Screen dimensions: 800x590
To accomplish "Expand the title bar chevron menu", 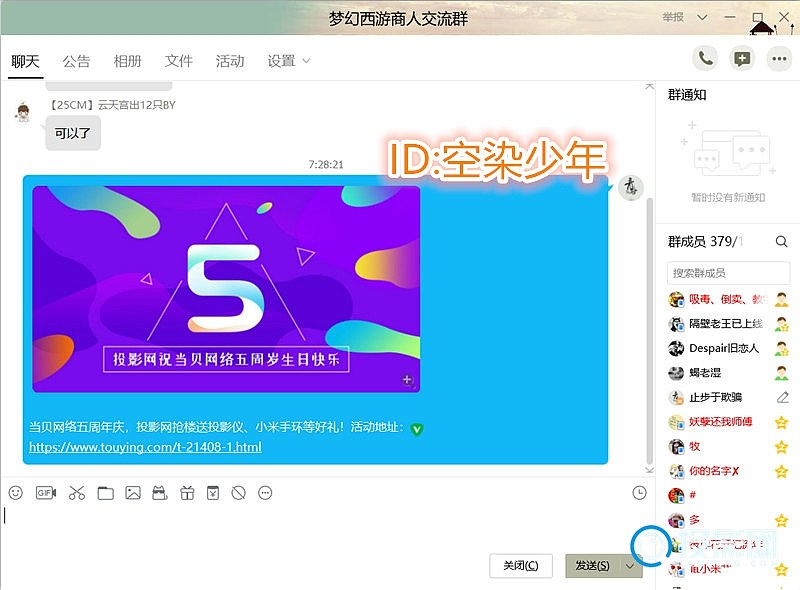I will pos(702,17).
